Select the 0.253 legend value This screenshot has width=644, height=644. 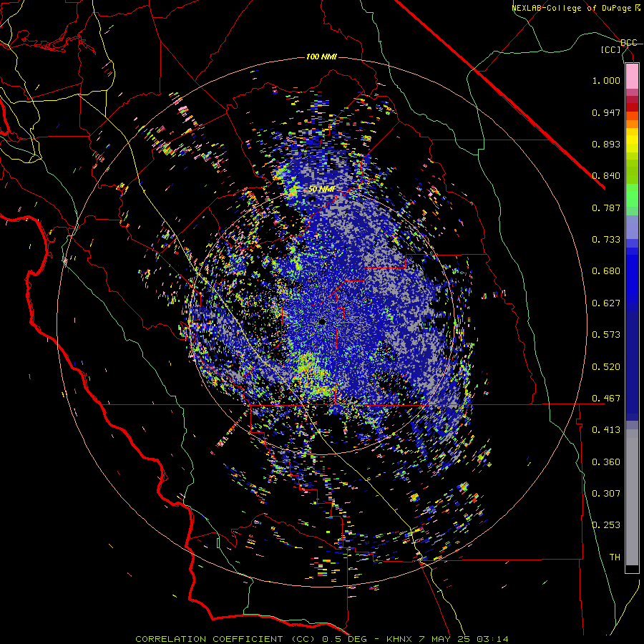(606, 525)
